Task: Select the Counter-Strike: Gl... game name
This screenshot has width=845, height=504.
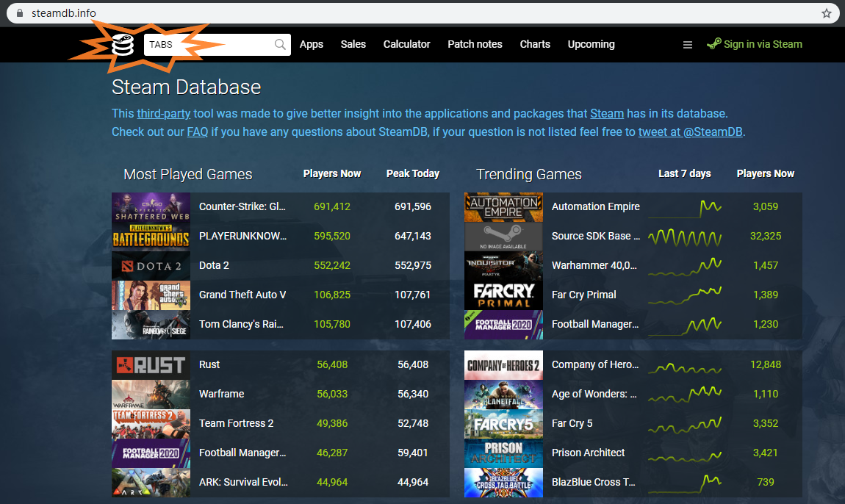Action: point(242,206)
